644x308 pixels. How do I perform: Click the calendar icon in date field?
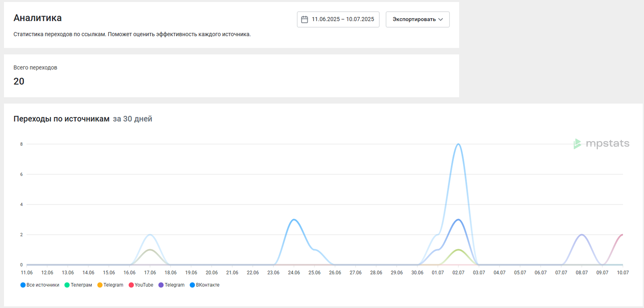pos(304,19)
